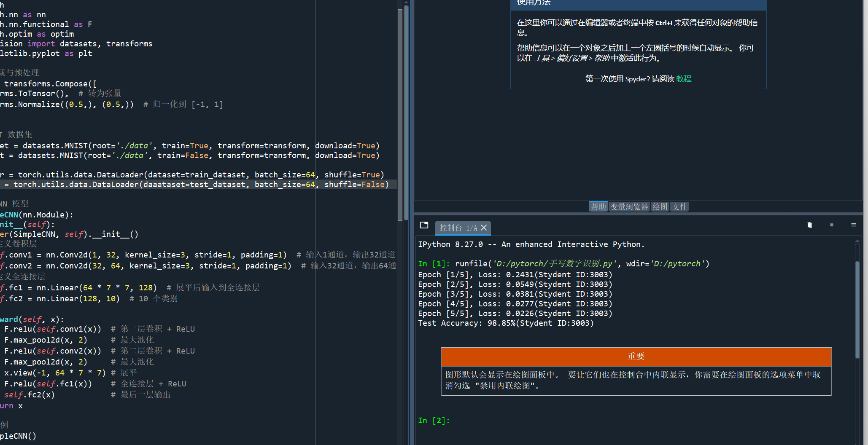This screenshot has width=868, height=445.
Task: Focus the console prompt In [2]:
Action: 434,421
